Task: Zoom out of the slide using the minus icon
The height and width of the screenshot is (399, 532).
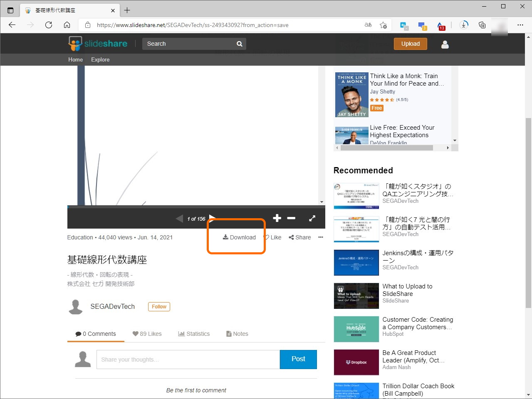Action: (x=291, y=218)
